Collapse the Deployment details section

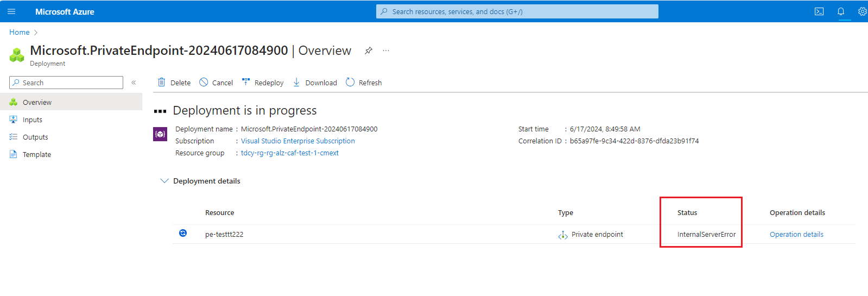(164, 181)
